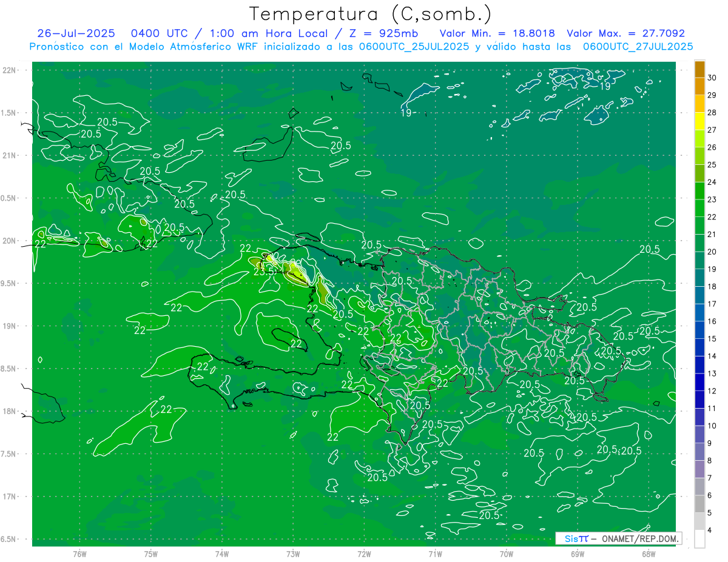Click the "17N" latitude axis label
The image size is (728, 562).
(x=10, y=497)
